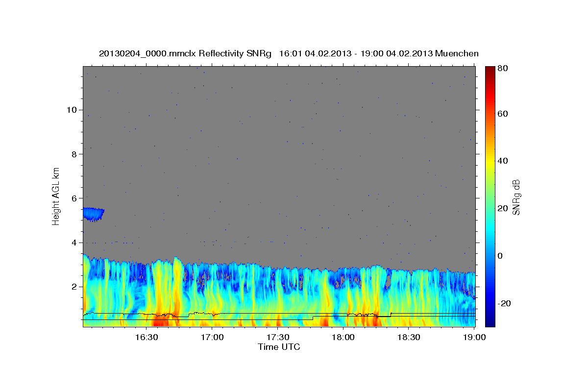This screenshot has width=588, height=392.
Task: Click the 'Time UTC' axis label
Action: [x=279, y=347]
